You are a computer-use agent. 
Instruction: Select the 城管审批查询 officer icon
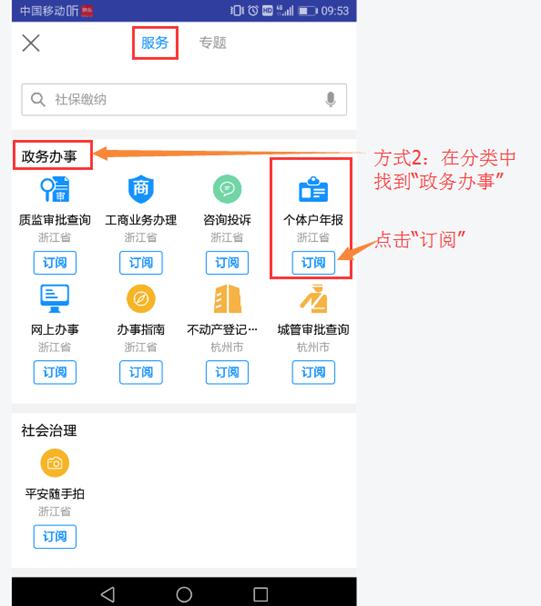[x=313, y=298]
